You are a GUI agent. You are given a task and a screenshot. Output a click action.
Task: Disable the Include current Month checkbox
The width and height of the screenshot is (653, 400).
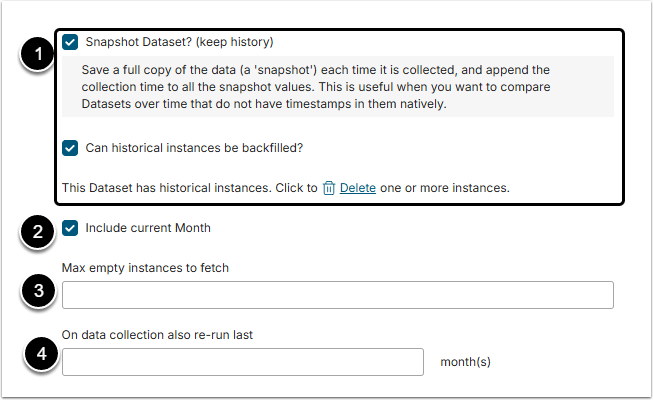pos(70,228)
